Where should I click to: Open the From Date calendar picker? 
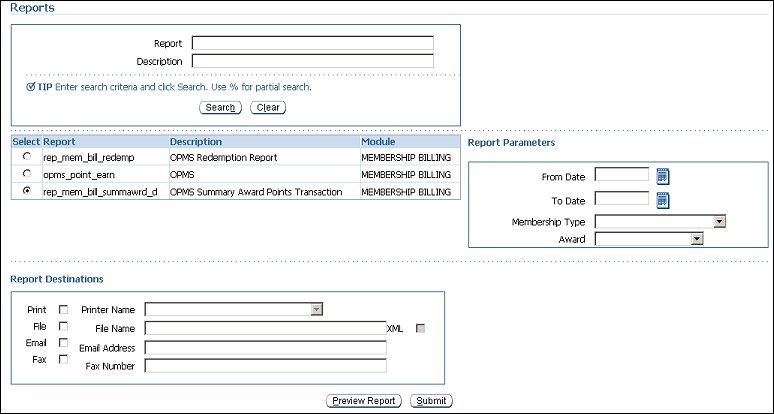coord(662,177)
